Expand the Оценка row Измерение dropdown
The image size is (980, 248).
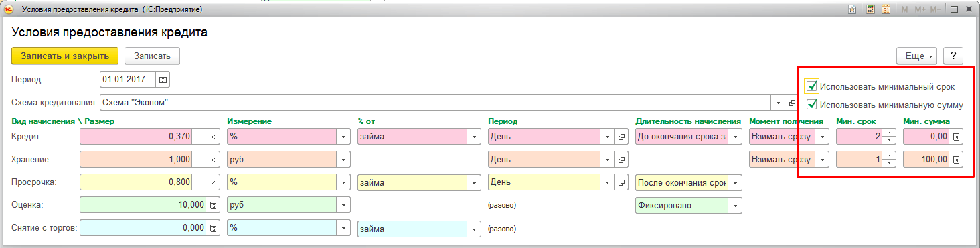pos(344,205)
